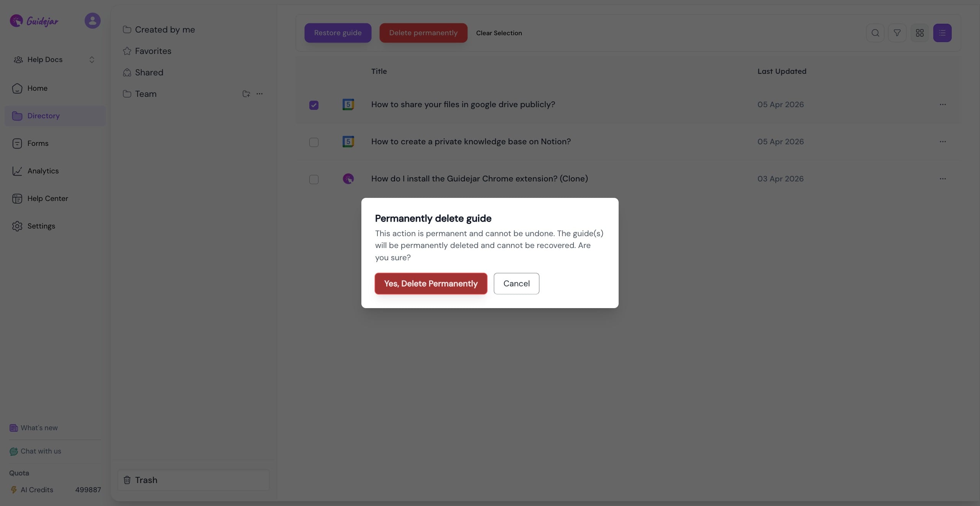Click the Guidejar logo
The width and height of the screenshot is (980, 506).
[x=34, y=21]
